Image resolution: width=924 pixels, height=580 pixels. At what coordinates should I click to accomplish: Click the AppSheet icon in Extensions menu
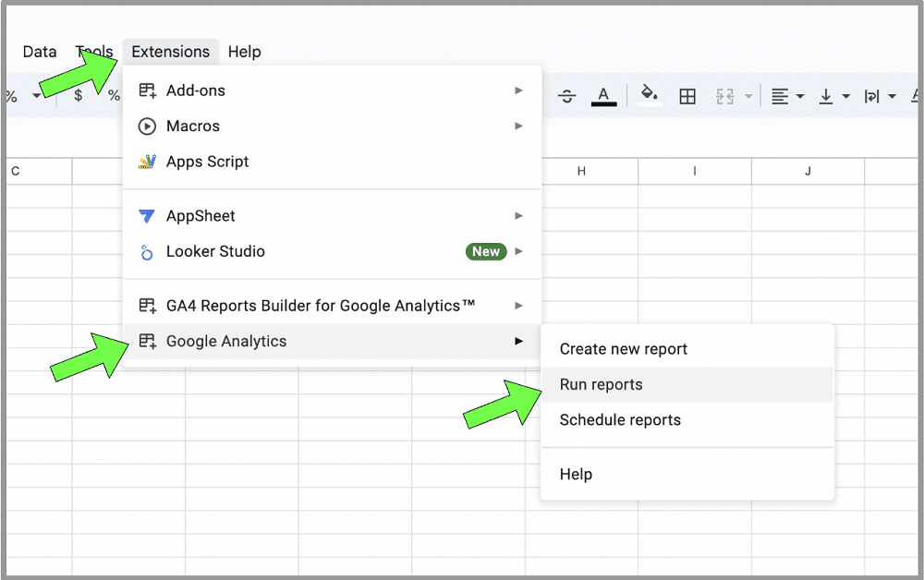148,215
